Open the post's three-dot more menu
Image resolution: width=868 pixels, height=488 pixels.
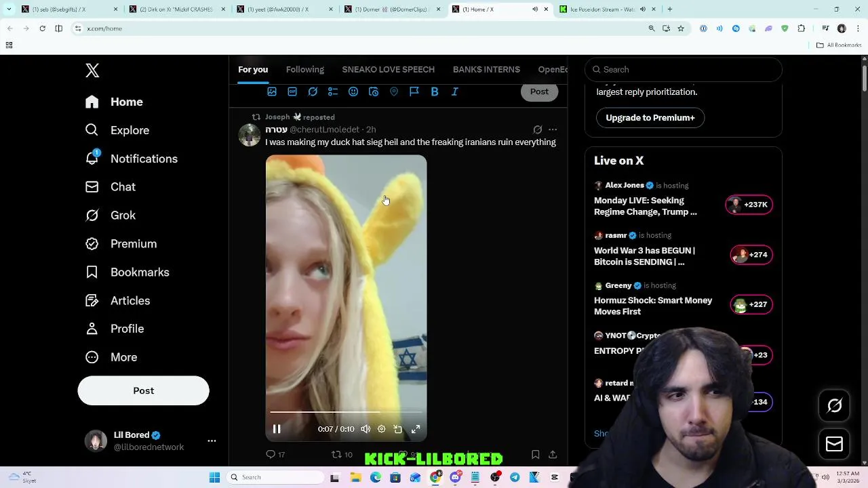pos(553,129)
